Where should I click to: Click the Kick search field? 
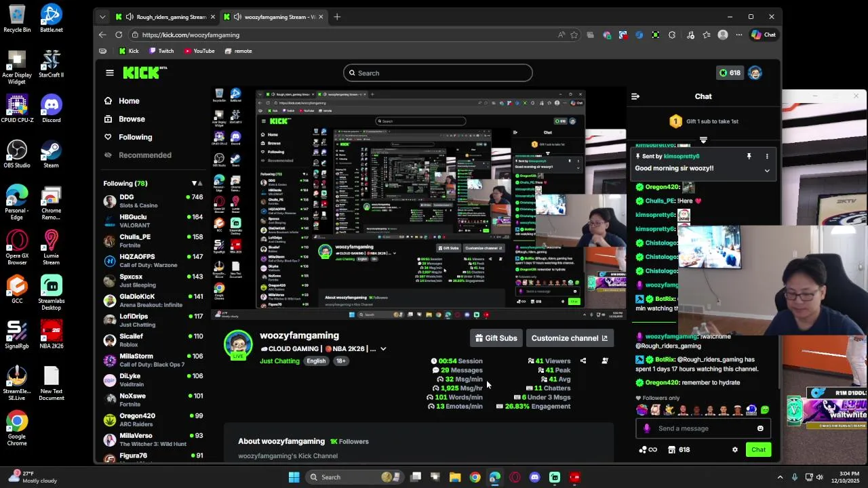click(437, 73)
